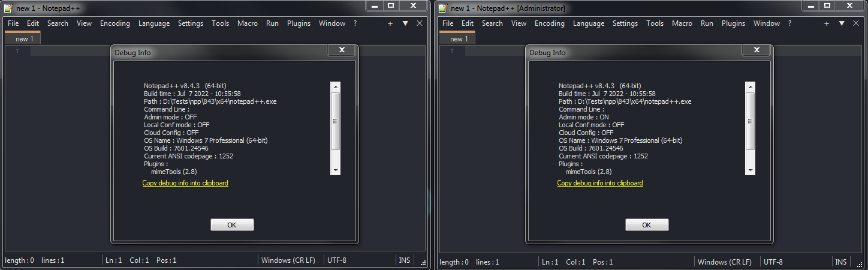This screenshot has height=270, width=868.
Task: Close the left Debug Info dialog
Action: pos(342,50)
